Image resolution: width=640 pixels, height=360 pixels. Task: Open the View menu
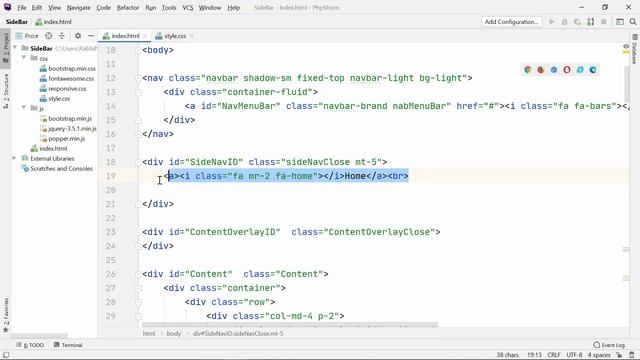pos(54,7)
